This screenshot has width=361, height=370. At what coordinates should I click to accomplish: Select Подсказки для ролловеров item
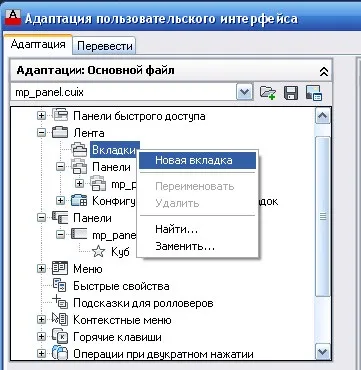143,303
